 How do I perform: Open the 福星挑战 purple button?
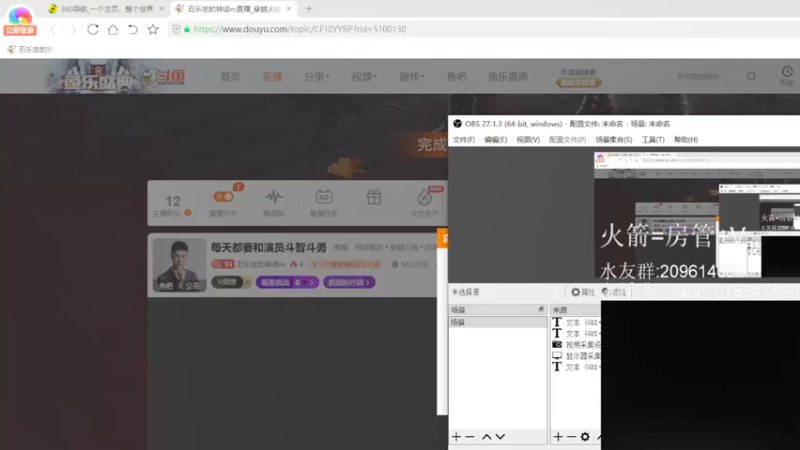pyautogui.click(x=287, y=282)
